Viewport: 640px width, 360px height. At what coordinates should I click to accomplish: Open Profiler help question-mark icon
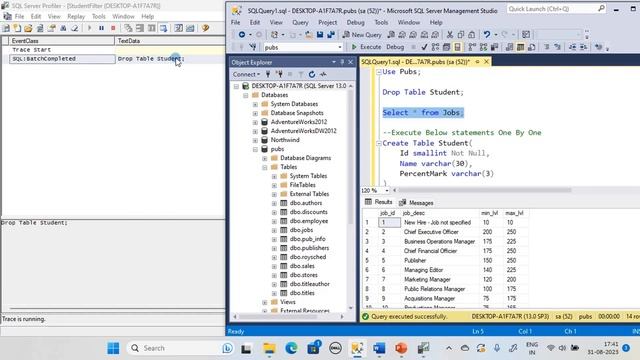(205, 28)
